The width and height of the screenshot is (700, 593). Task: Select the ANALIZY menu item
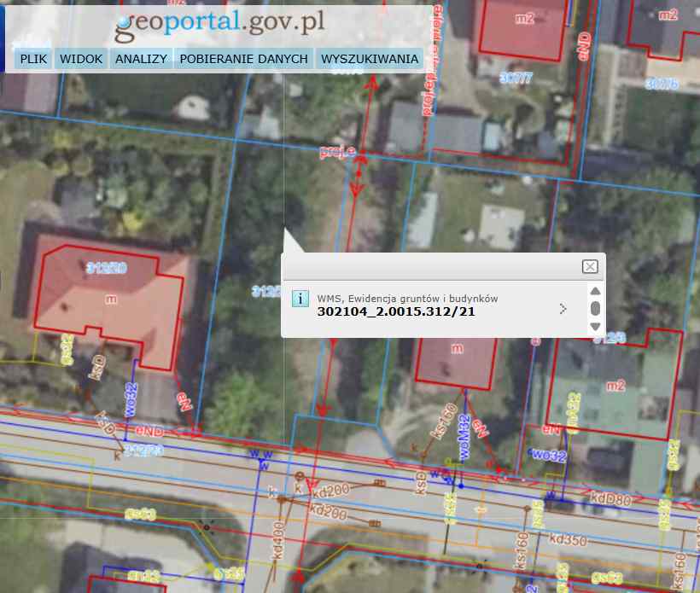coord(141,59)
